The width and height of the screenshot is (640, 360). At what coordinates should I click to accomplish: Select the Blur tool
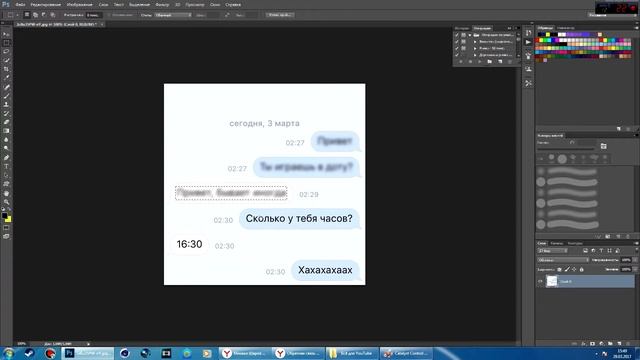pos(6,140)
